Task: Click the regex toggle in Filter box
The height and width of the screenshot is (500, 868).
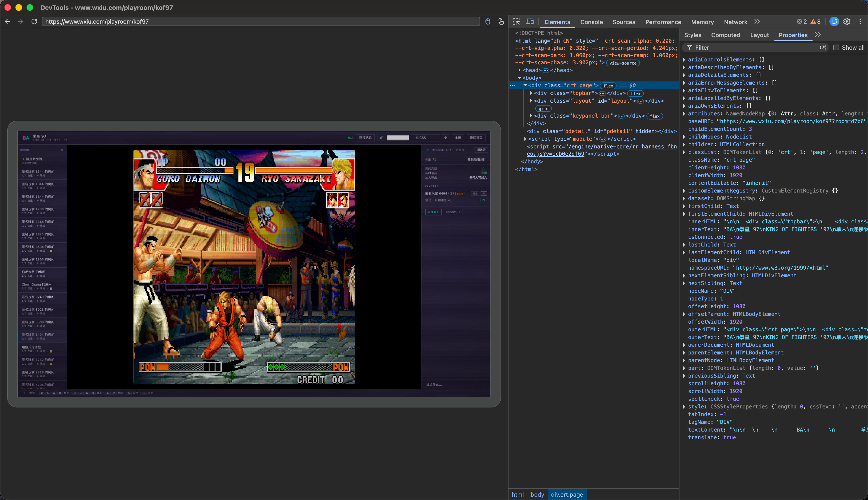Action: (x=823, y=48)
